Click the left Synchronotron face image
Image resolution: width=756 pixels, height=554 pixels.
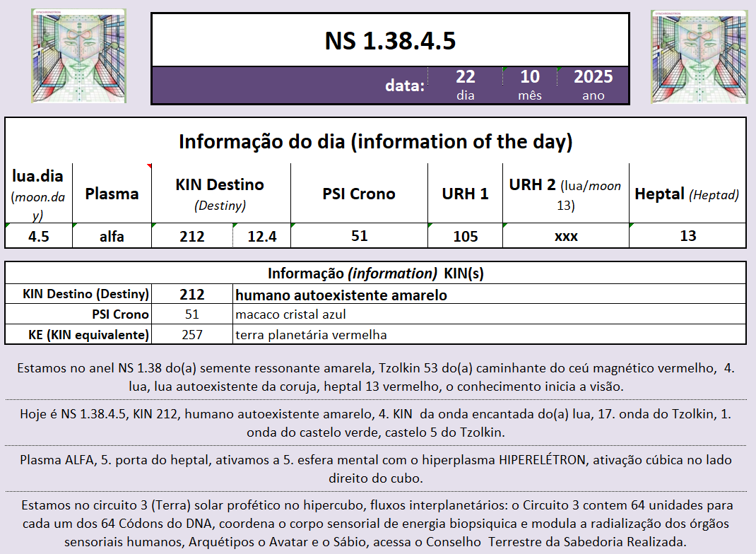point(78,56)
